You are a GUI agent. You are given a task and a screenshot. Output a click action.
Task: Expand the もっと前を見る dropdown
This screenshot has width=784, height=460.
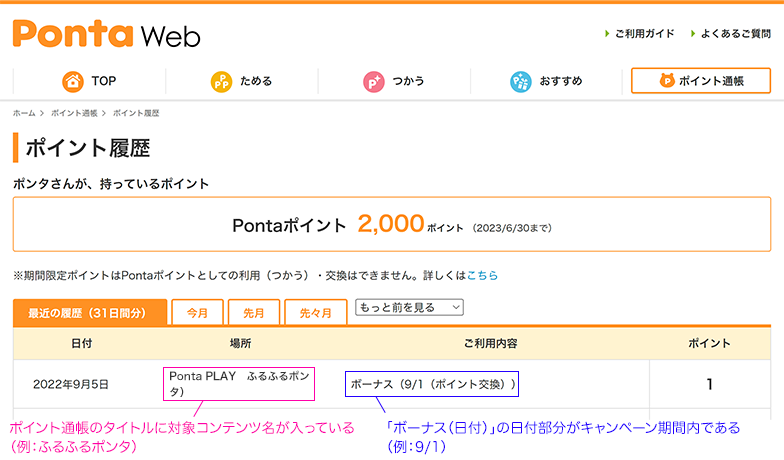click(x=409, y=307)
